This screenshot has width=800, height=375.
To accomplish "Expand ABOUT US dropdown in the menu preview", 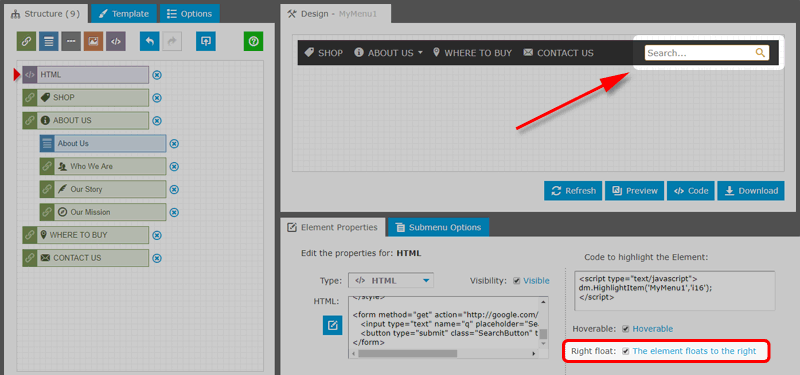I will [x=420, y=53].
